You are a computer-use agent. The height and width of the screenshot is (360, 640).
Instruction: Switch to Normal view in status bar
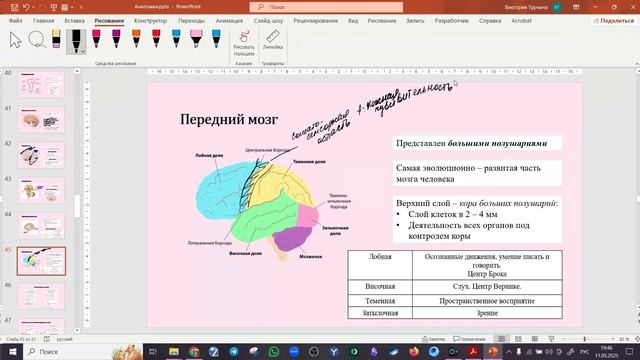point(502,339)
